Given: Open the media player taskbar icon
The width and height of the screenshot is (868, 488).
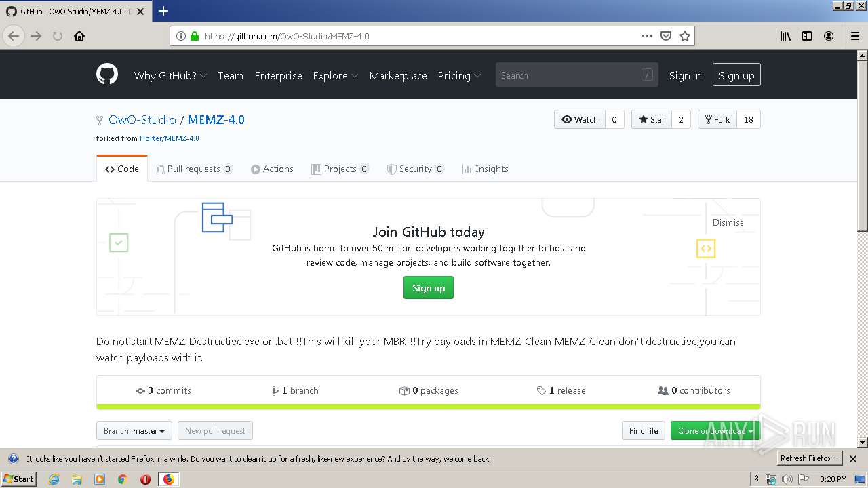Looking at the screenshot, I should click(x=100, y=479).
